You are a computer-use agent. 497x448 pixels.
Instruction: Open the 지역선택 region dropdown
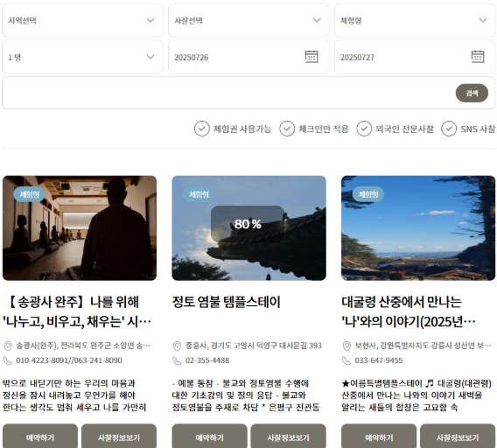[x=82, y=20]
